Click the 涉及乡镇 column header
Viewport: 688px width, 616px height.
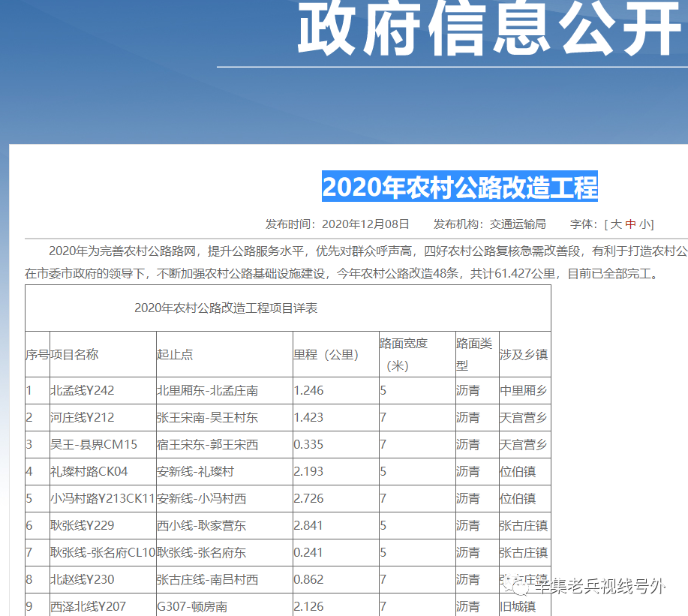click(x=524, y=354)
